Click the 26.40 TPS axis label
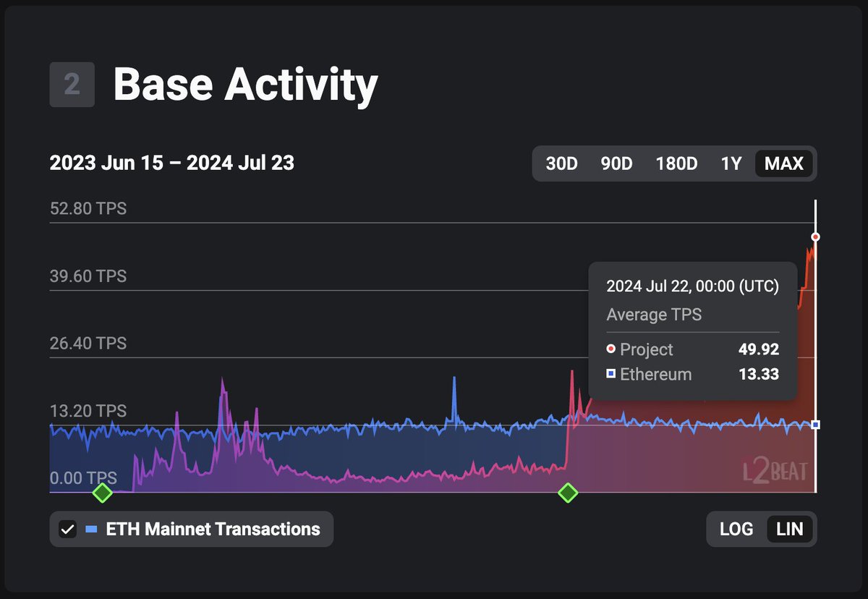 pyautogui.click(x=88, y=343)
